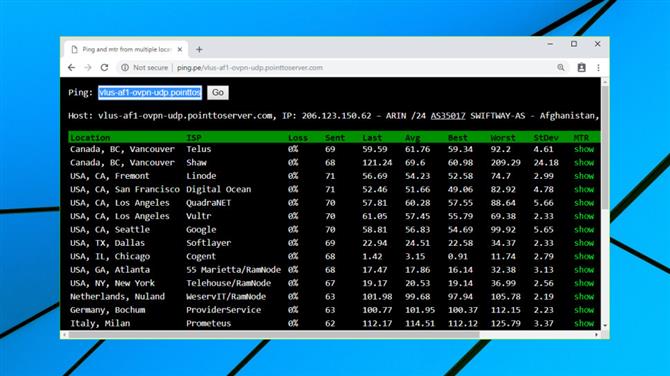Show MTR for Atlanta RamNode row
The height and width of the screenshot is (376, 670).
coord(584,270)
